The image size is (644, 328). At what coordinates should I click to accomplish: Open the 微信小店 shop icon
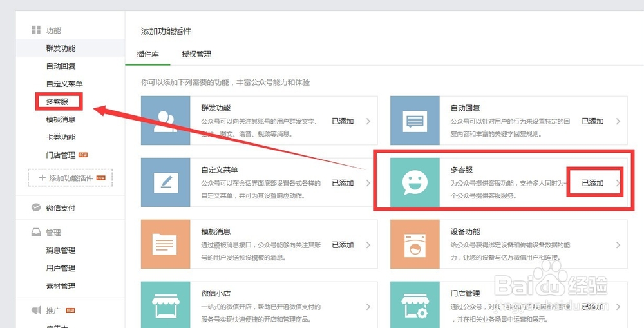[166, 305]
